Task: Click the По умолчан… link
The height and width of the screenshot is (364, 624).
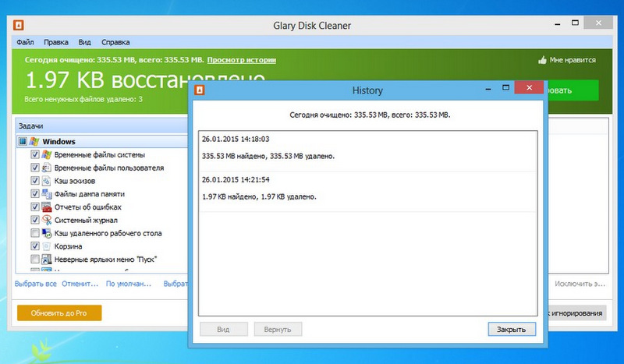Action: tap(129, 284)
